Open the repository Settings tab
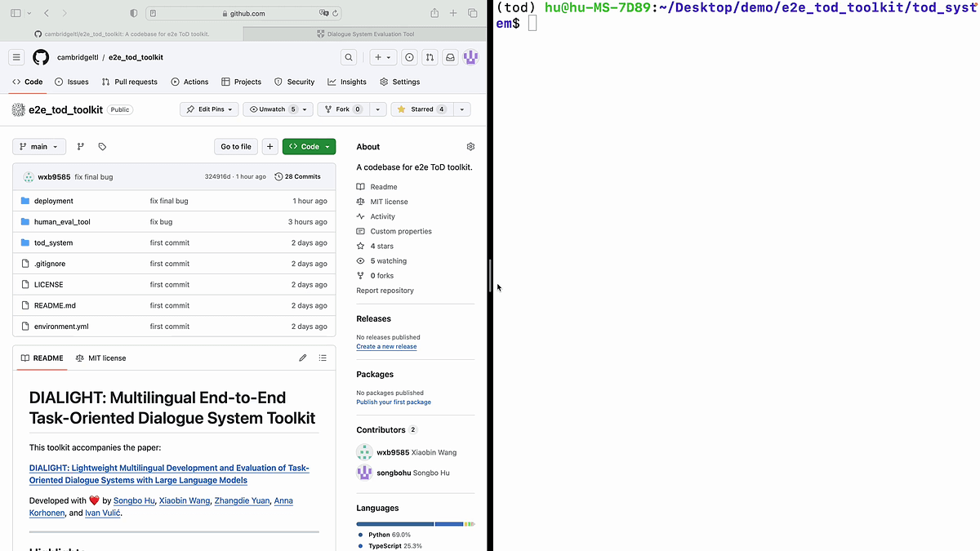The height and width of the screenshot is (551, 980). pos(400,82)
